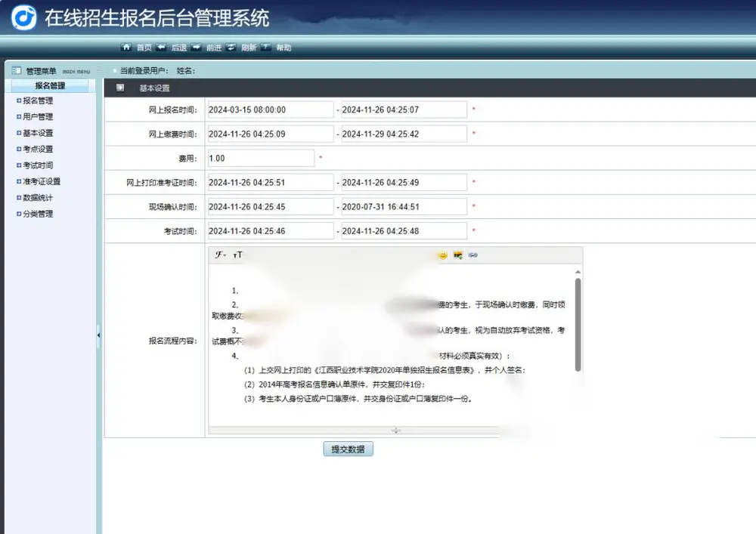The image size is (756, 534).
Task: Click the line 考生本人身份证或户口簿原件
Action: click(x=358, y=399)
